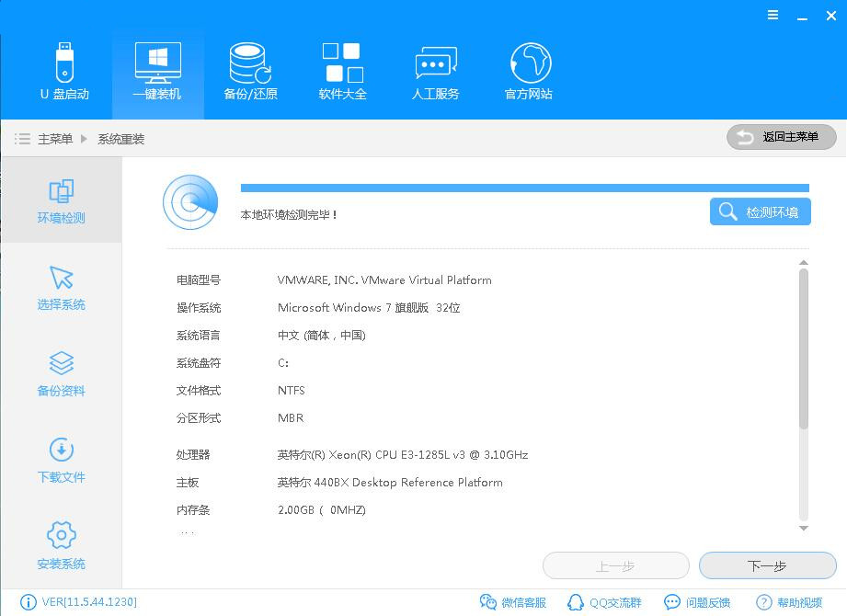Click the 中文 (简体，中国) language value

tap(321, 336)
